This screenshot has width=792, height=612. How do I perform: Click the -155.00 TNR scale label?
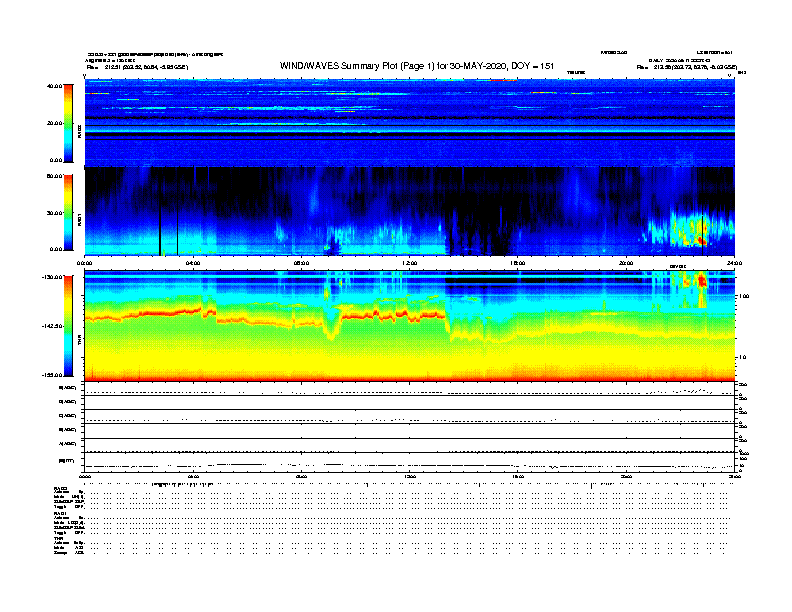coord(52,375)
